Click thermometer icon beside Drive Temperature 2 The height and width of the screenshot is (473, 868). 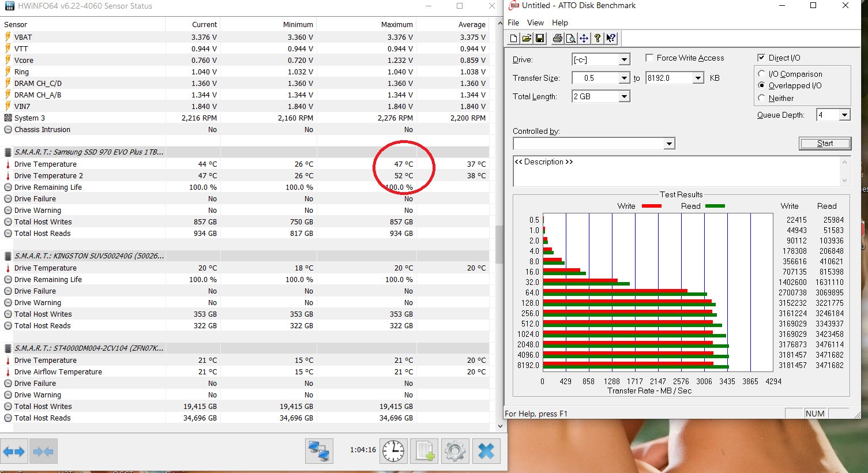[7, 175]
